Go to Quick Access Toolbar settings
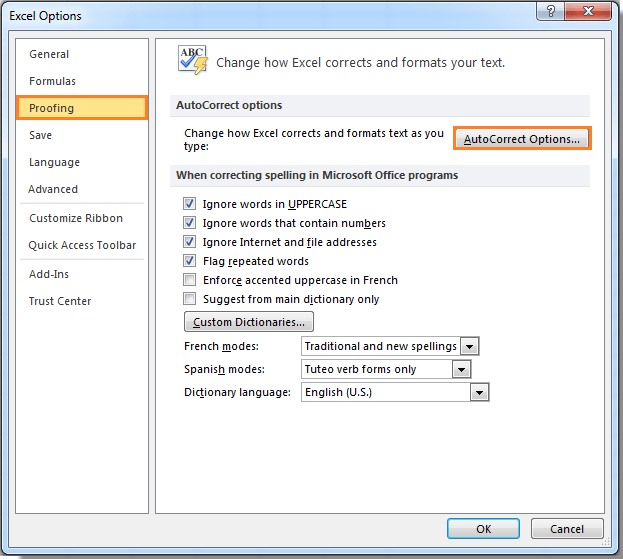 click(82, 245)
